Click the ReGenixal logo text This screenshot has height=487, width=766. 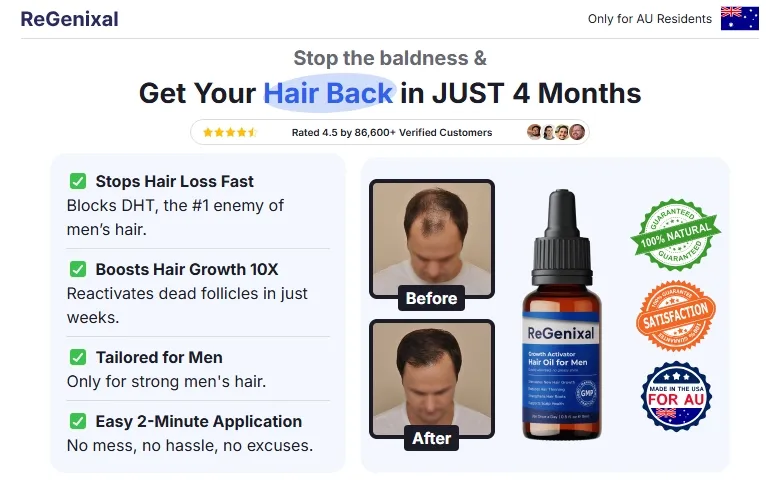coord(69,19)
